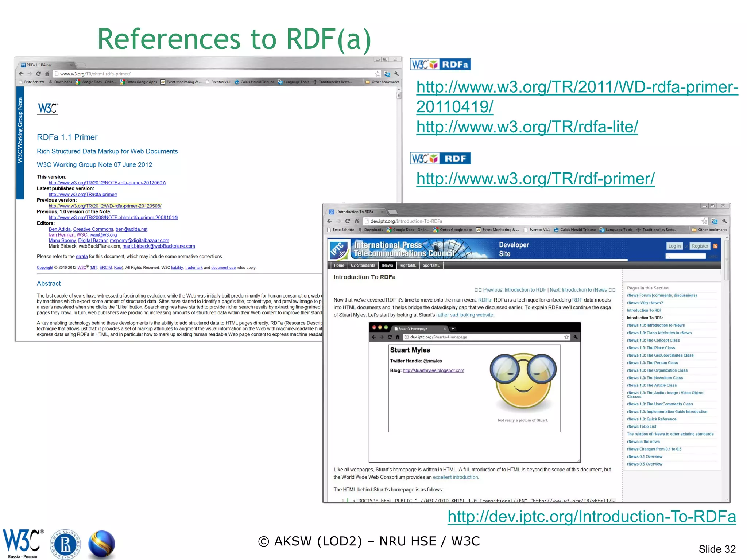Select rNews tab in IPTC navigation
This screenshot has height=560, width=747.
pos(387,265)
